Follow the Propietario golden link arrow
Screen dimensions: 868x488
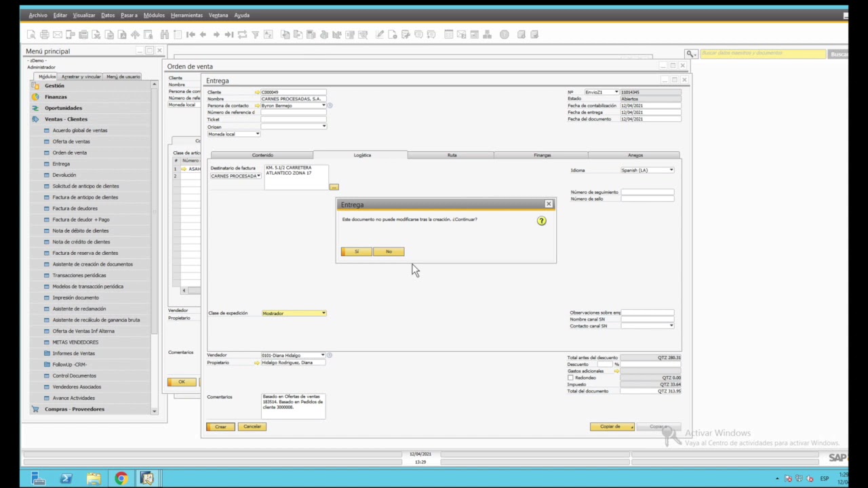point(257,363)
